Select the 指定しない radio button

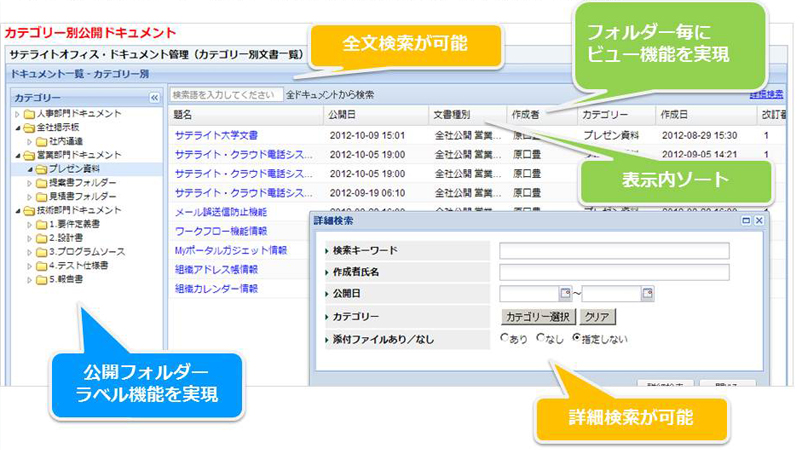coord(576,338)
